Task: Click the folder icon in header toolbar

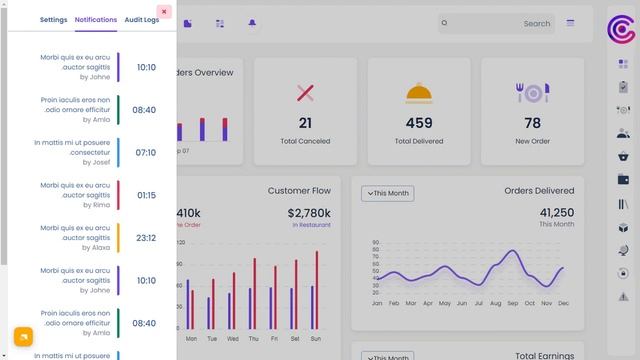Action: (x=188, y=23)
